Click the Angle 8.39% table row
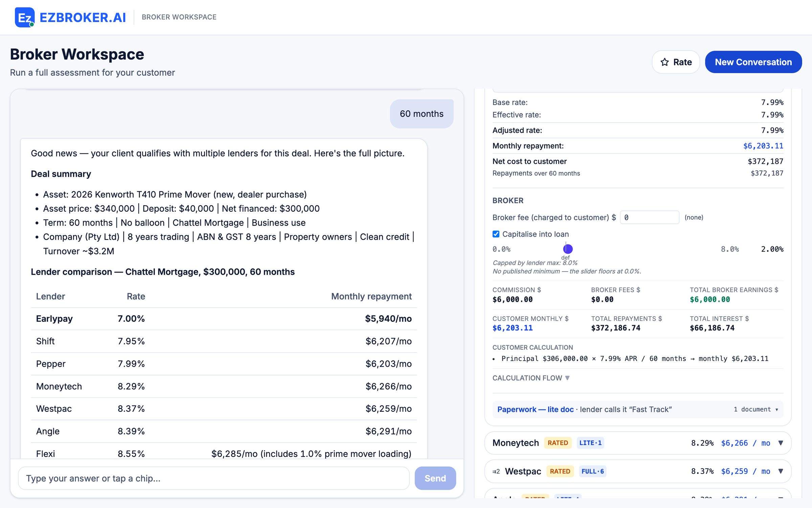Image resolution: width=812 pixels, height=508 pixels. tap(224, 431)
